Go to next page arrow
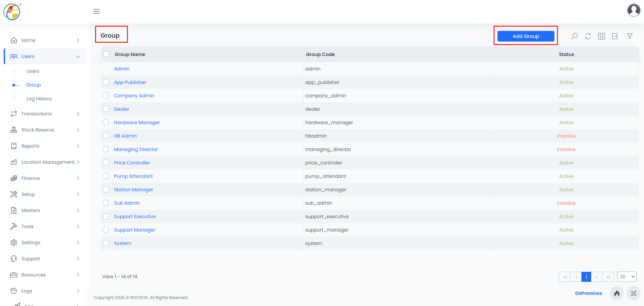Viewport: 644px width, 306px height. [x=597, y=277]
